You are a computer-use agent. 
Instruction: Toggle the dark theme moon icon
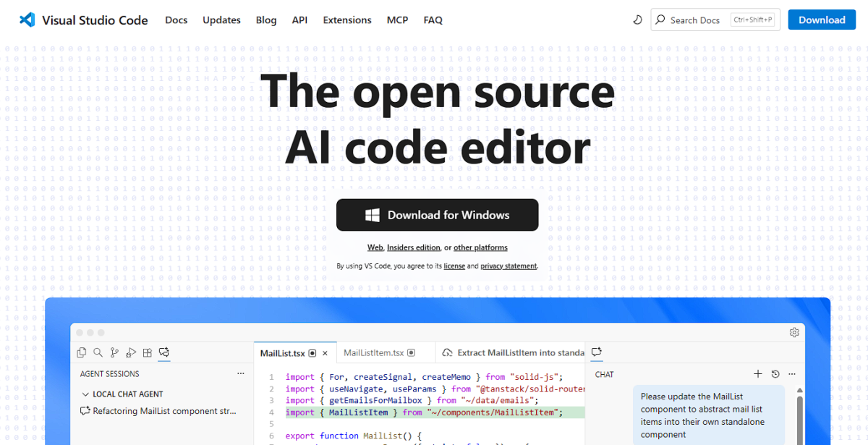click(x=637, y=20)
